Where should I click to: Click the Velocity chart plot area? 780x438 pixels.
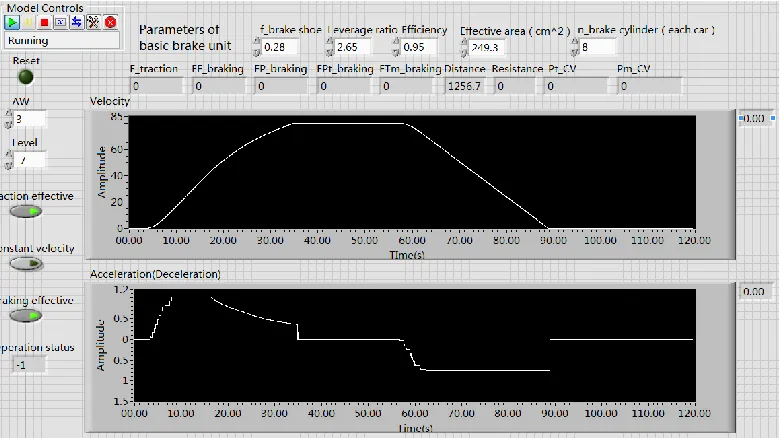point(412,172)
